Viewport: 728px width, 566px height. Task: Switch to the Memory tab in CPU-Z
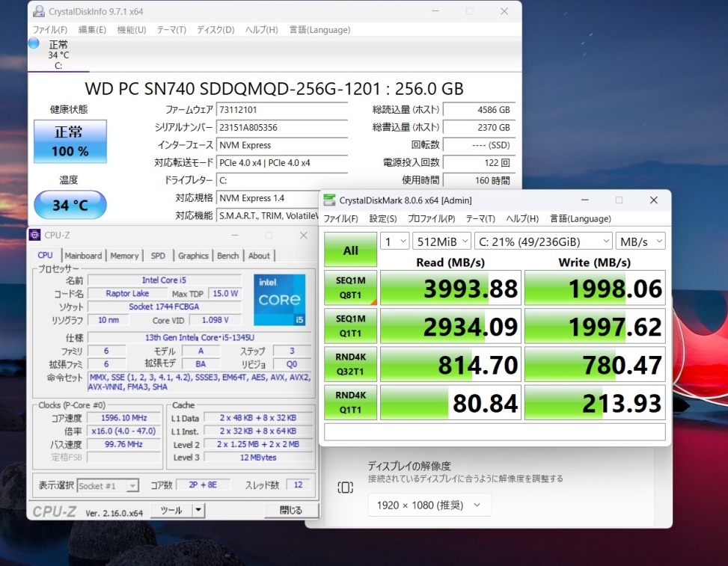pyautogui.click(x=124, y=256)
